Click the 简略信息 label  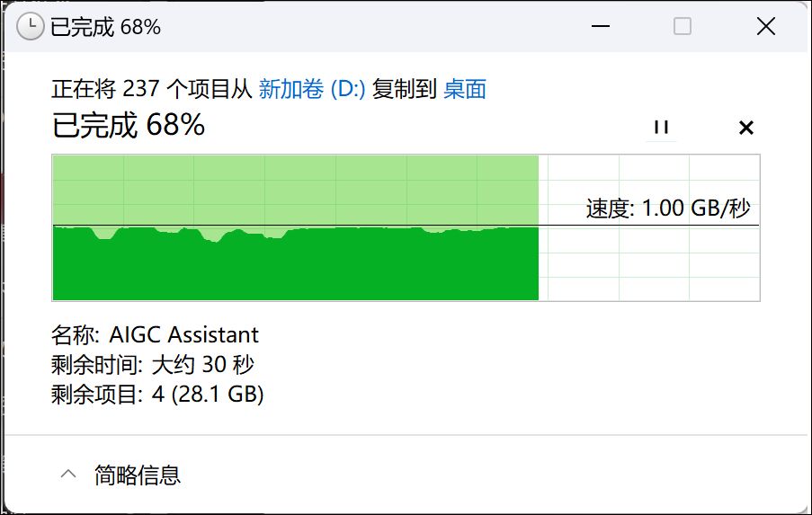tap(138, 475)
